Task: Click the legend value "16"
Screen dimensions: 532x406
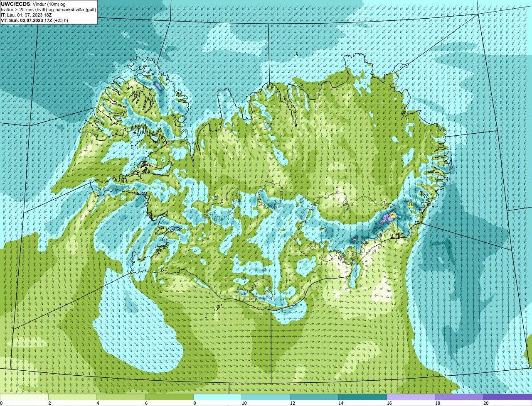Action: point(389,403)
